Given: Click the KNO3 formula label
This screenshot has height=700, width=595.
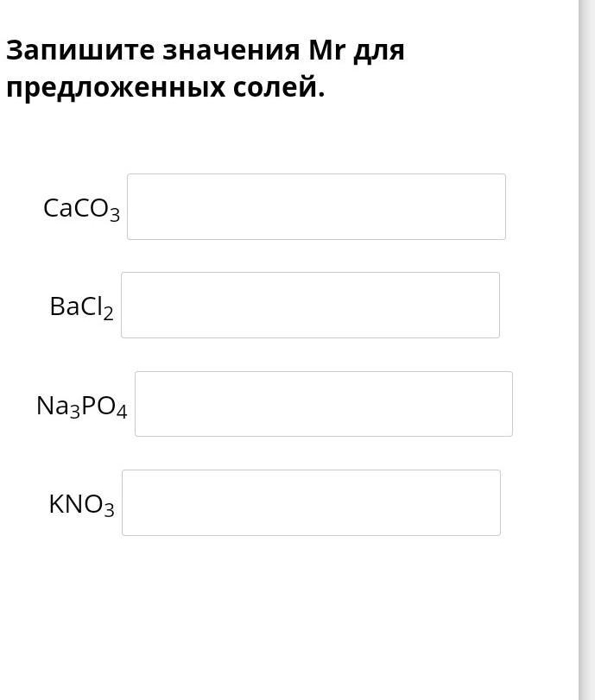Looking at the screenshot, I should click(81, 505).
